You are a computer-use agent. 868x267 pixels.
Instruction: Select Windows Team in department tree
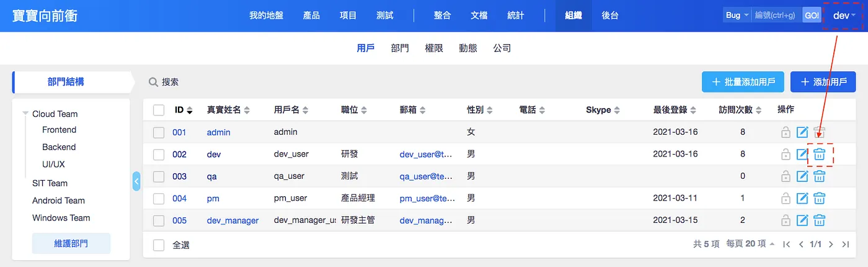61,218
